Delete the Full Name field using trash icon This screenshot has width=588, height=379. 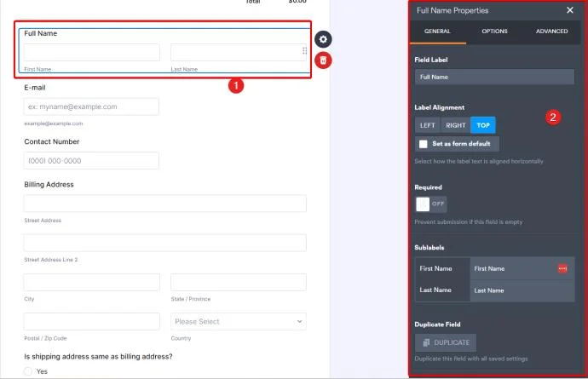coord(324,60)
